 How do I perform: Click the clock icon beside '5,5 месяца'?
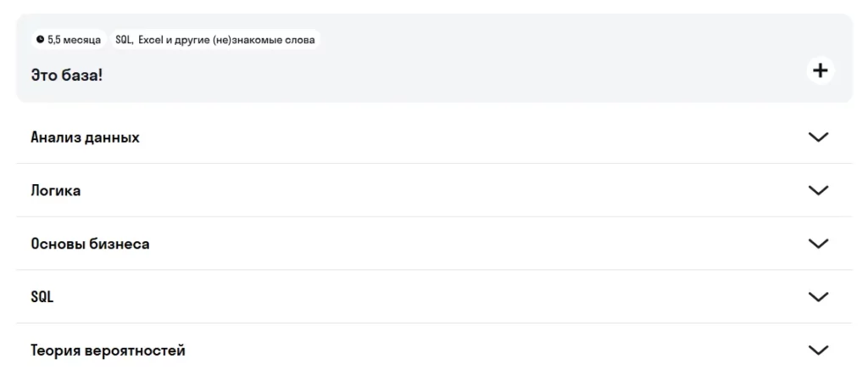coord(40,40)
